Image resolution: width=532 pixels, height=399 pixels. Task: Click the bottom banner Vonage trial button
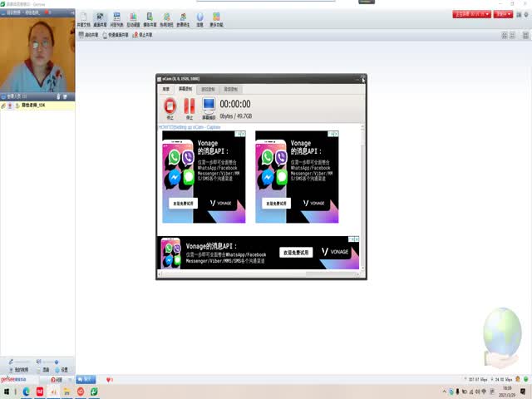point(295,252)
